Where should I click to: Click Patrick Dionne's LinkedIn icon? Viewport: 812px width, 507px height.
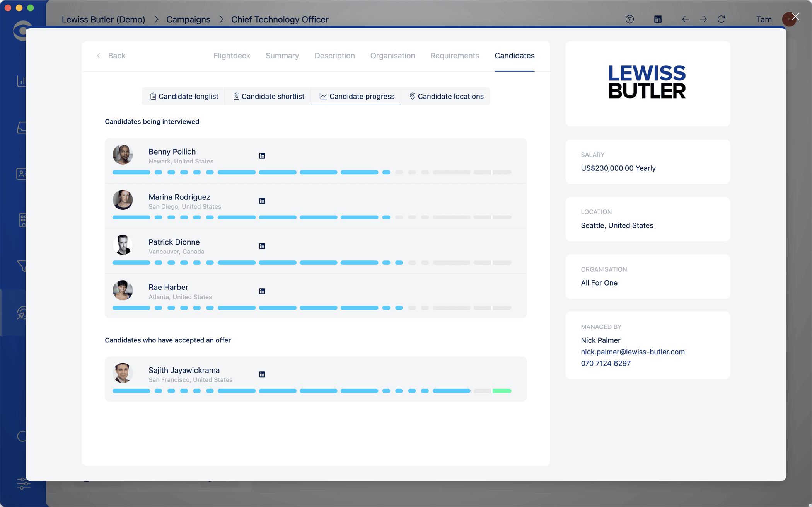[262, 246]
